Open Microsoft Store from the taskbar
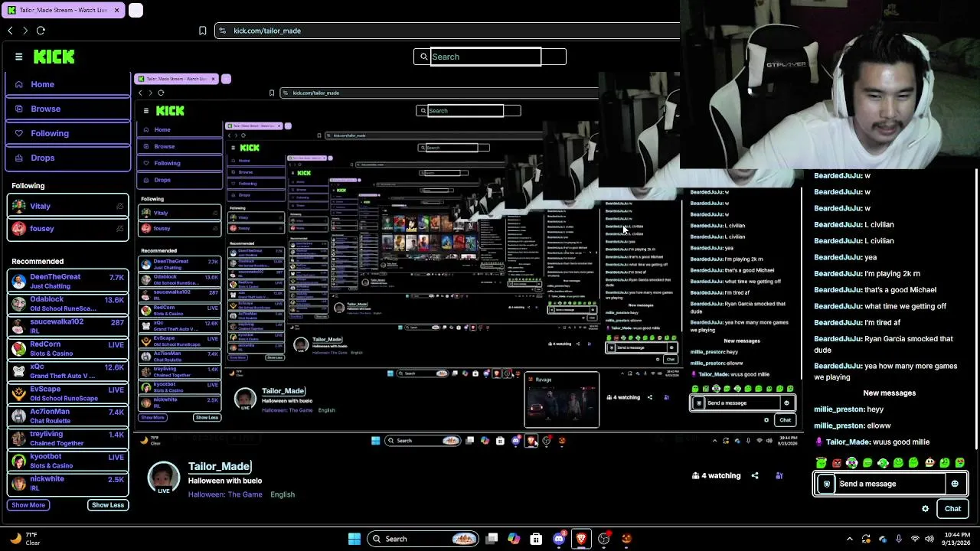This screenshot has height=551, width=980. (536, 539)
